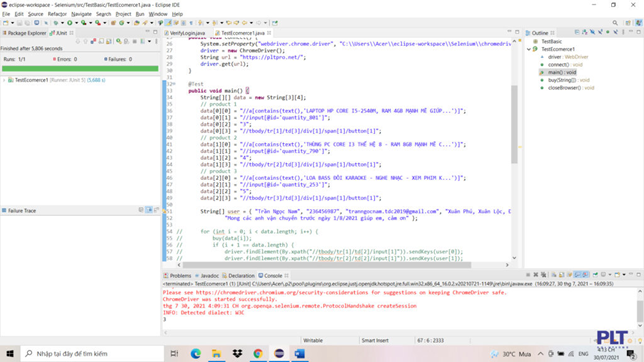Click Remove All Terminated Launches in Console
Screen dimensions: 644x362
click(x=543, y=274)
